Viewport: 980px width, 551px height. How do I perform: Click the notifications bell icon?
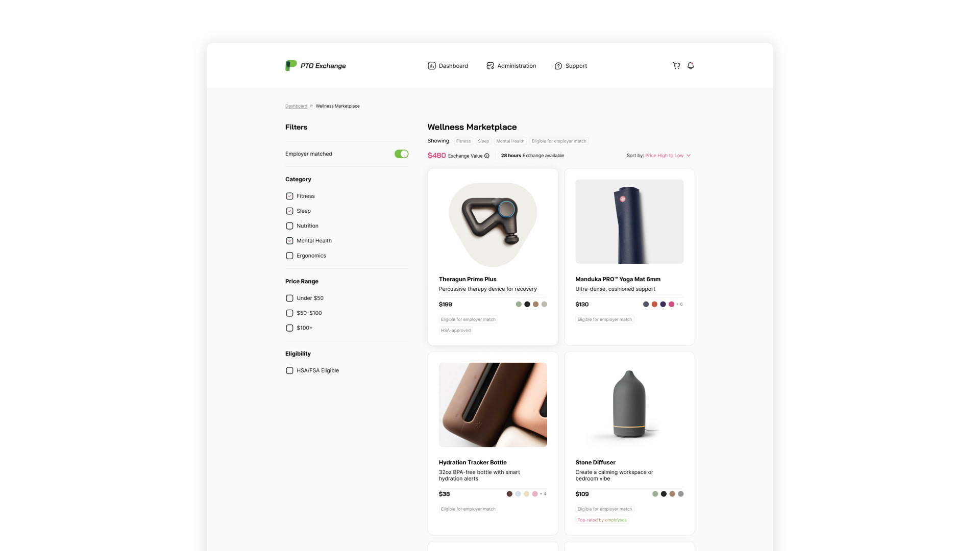point(691,66)
